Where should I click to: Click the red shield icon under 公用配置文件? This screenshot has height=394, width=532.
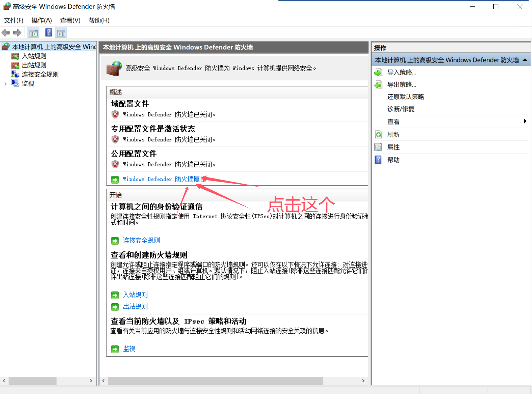tap(115, 164)
